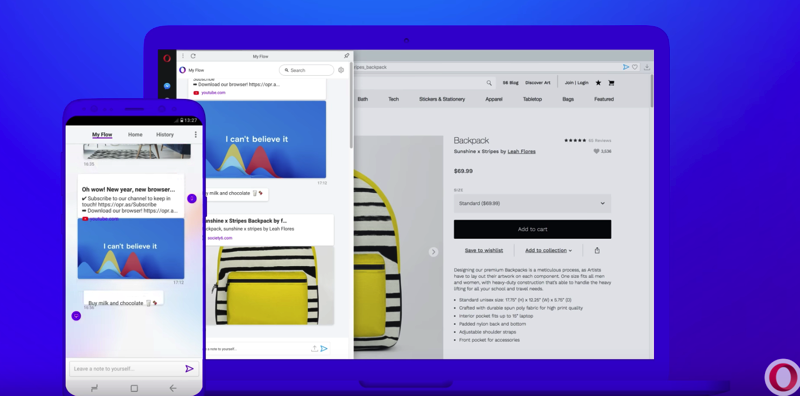Tap the phone's send note arrow
Image resolution: width=800 pixels, height=396 pixels.
tap(189, 368)
